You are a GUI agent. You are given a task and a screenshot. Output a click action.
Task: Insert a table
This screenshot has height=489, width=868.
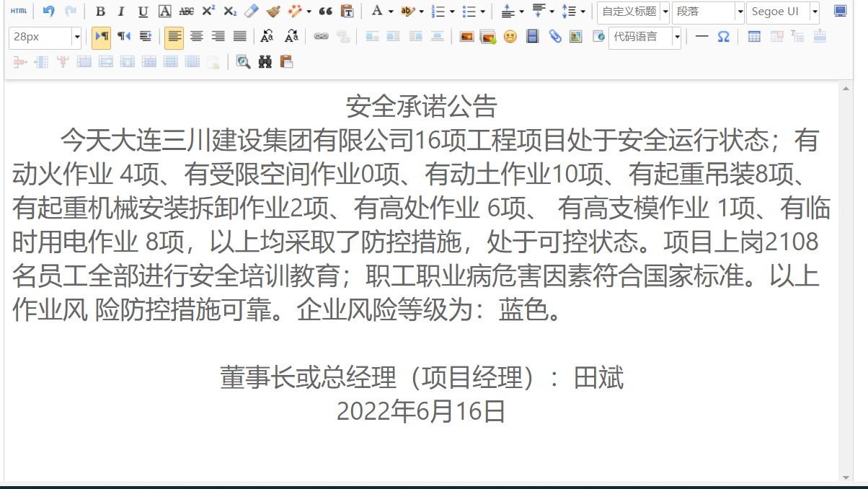[754, 36]
